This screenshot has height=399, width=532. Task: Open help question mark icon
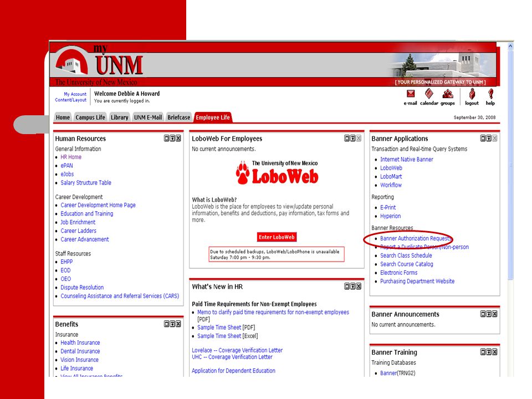[490, 94]
